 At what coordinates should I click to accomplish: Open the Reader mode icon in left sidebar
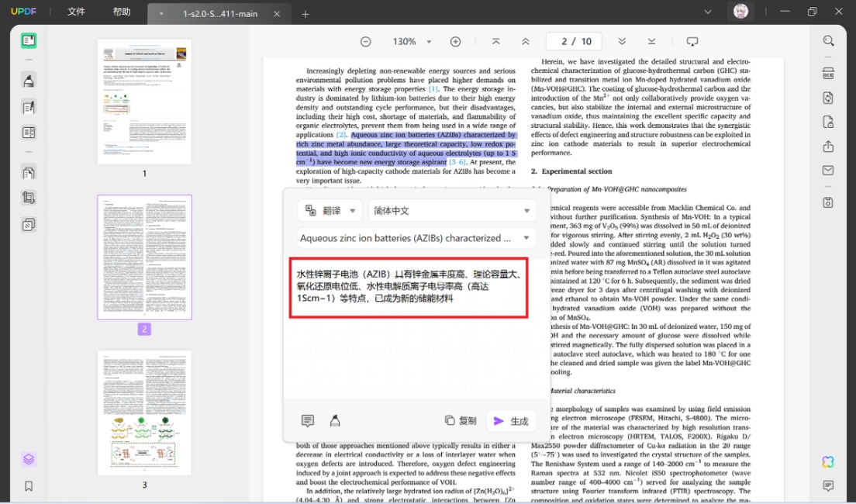click(x=29, y=40)
